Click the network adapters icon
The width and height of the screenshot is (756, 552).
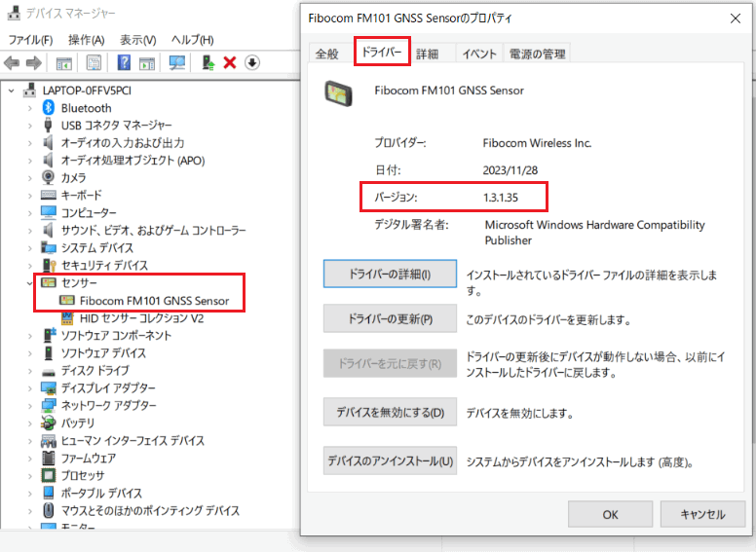click(48, 405)
